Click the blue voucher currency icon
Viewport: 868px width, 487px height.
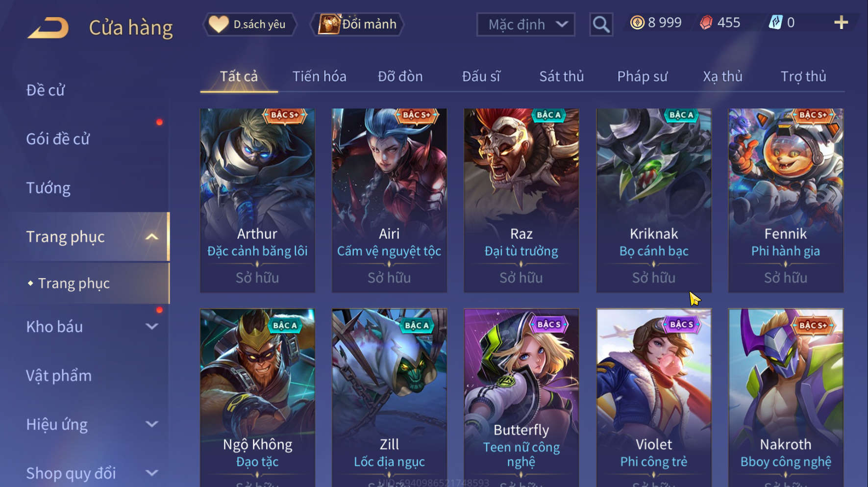click(x=775, y=23)
